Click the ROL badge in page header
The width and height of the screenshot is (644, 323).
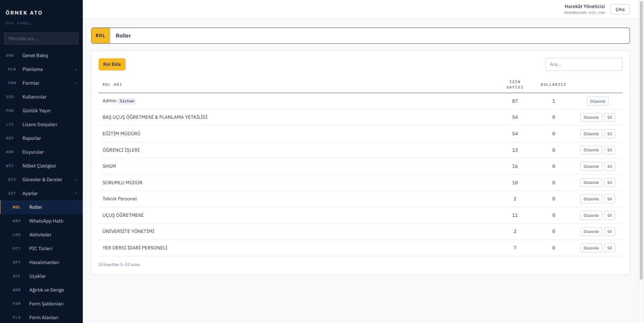pos(101,36)
